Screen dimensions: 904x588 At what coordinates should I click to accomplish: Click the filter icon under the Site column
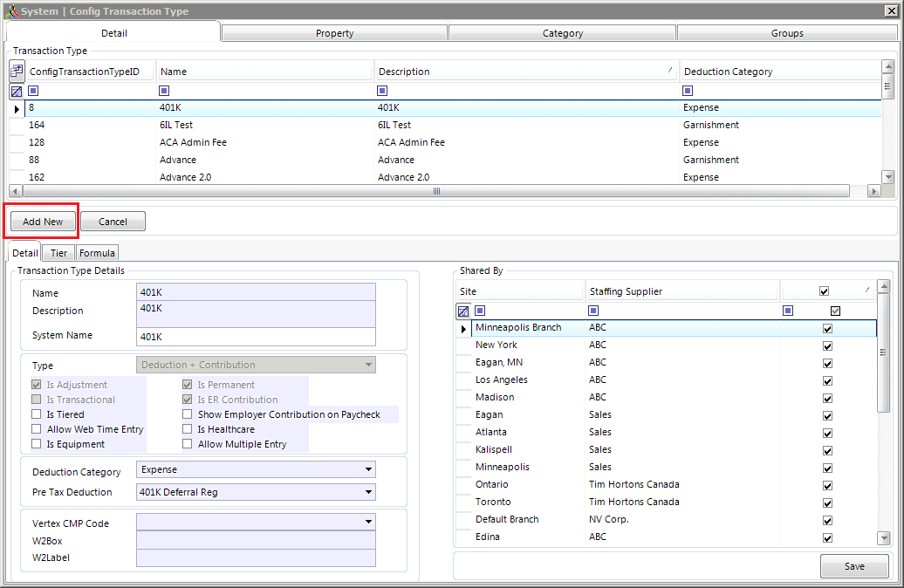point(480,311)
